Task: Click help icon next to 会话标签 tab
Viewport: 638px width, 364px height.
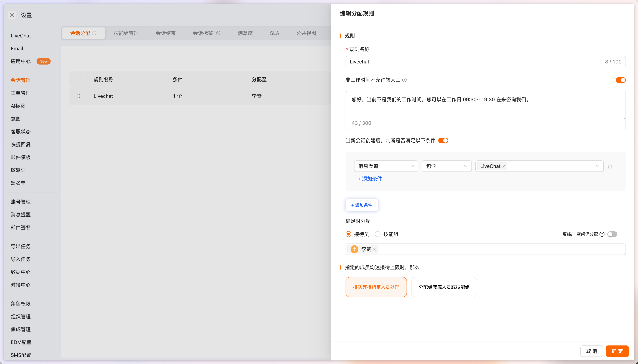Action: click(218, 33)
